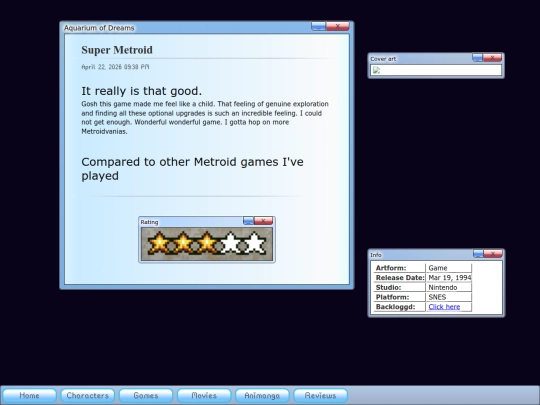Go to the Reviews section
540x405 pixels.
coord(320,395)
